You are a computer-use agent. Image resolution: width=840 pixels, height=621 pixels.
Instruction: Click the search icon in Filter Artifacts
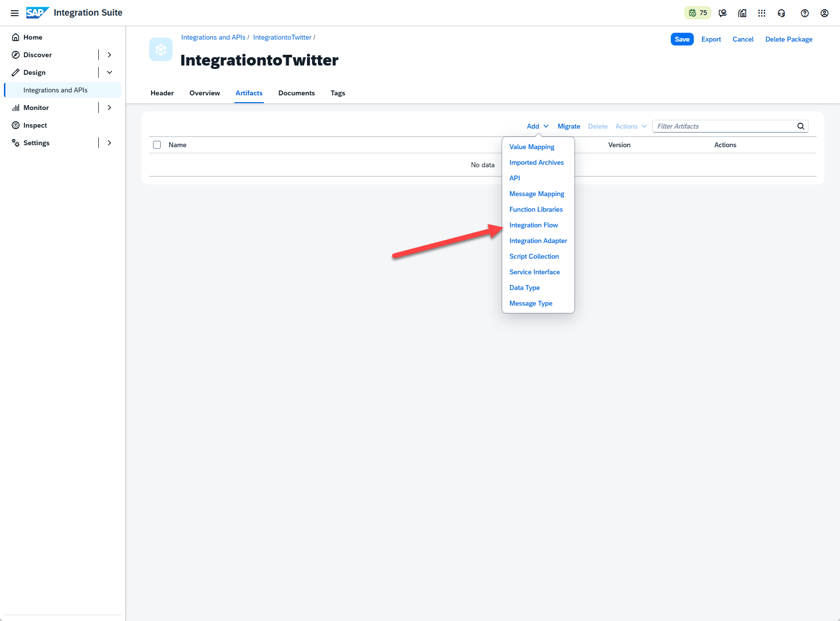click(800, 126)
